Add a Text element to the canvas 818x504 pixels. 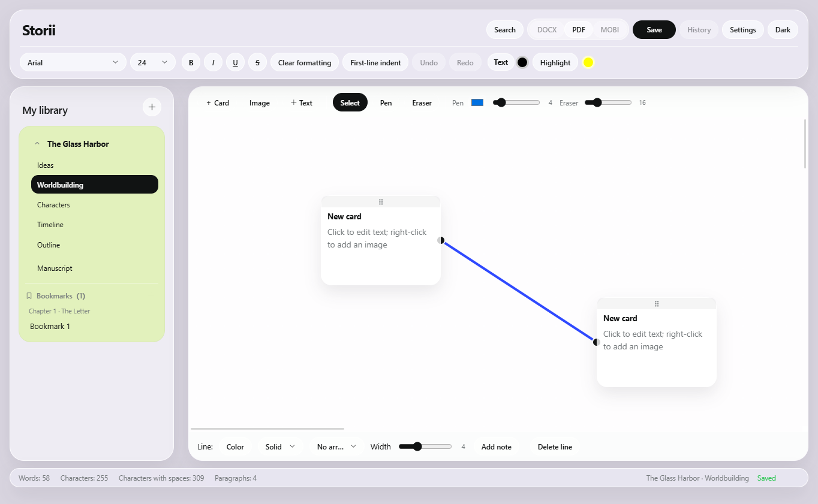click(302, 102)
